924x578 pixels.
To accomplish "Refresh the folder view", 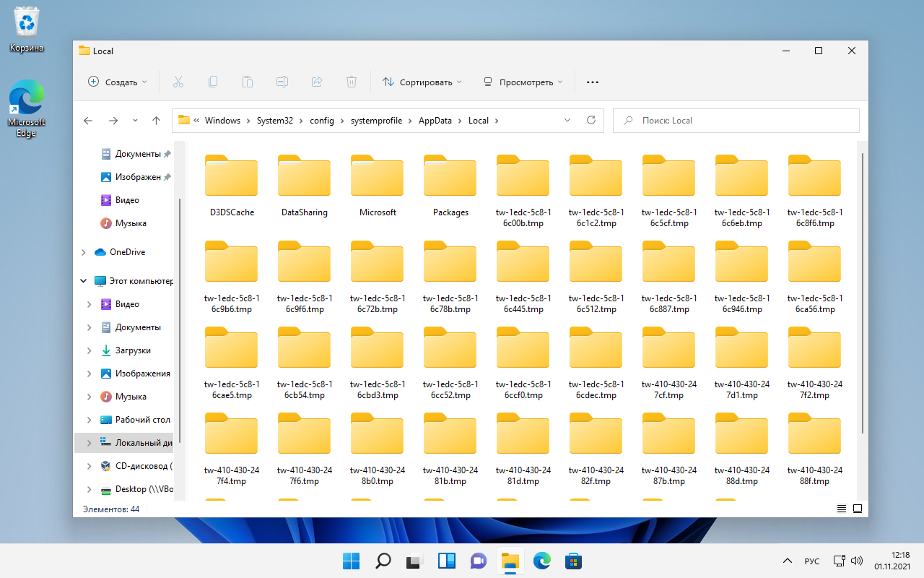I will pyautogui.click(x=591, y=120).
